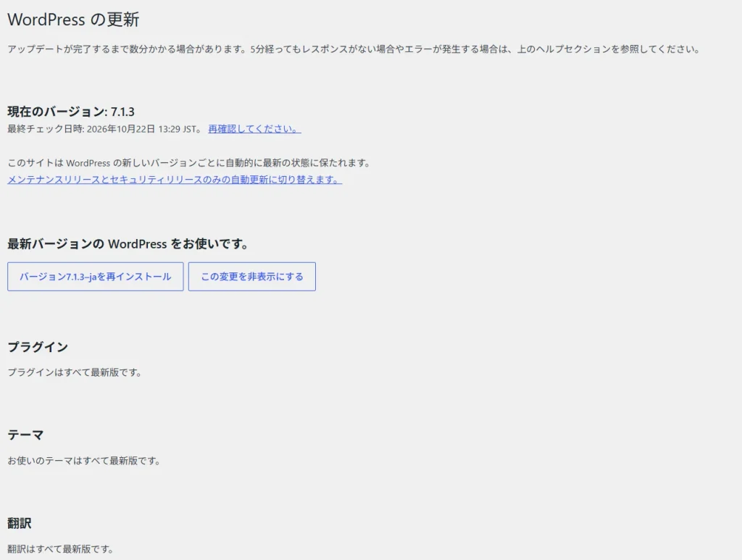
Task: Click the last checked date 2026年10月22日 text
Action: (x=121, y=129)
